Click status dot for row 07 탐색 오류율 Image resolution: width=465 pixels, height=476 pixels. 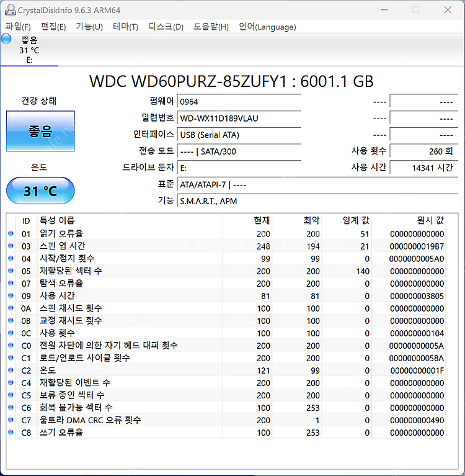[11, 284]
